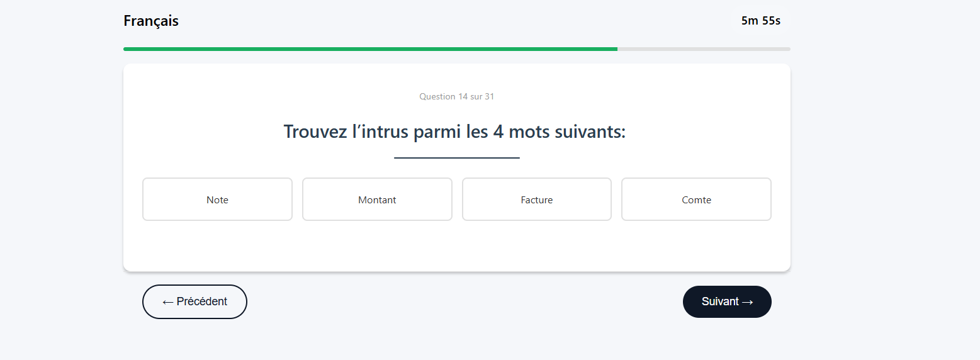Pick the "Facture" answer card
Image resolution: width=980 pixels, height=360 pixels.
536,200
